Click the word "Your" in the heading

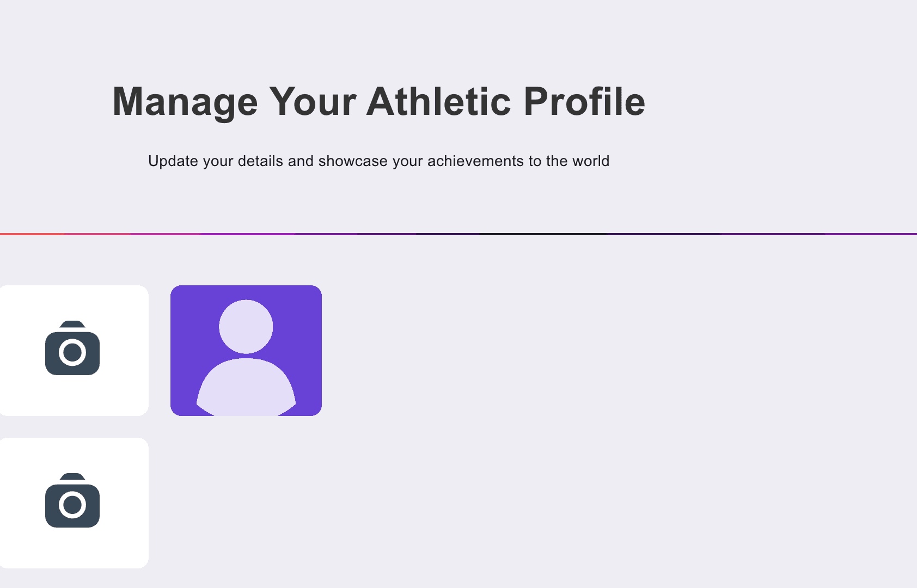click(x=313, y=101)
